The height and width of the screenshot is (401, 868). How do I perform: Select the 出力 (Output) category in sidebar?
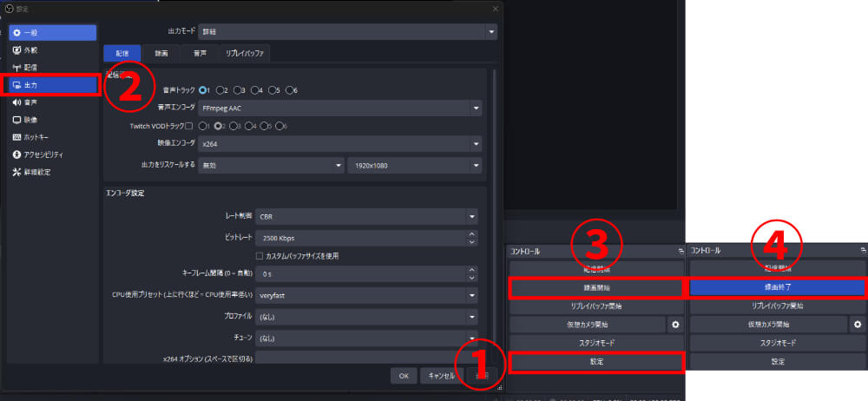[53, 85]
